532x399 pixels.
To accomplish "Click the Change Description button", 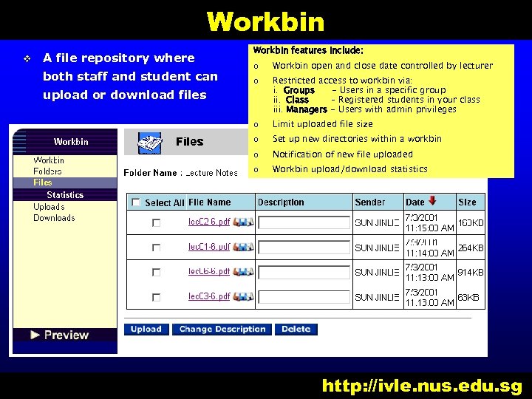I will pos(222,329).
